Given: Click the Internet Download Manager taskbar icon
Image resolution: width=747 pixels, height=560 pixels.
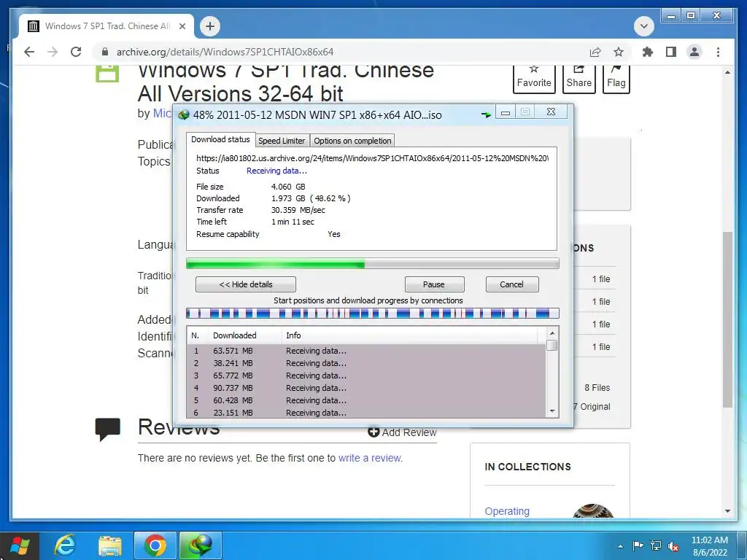Looking at the screenshot, I should [201, 545].
